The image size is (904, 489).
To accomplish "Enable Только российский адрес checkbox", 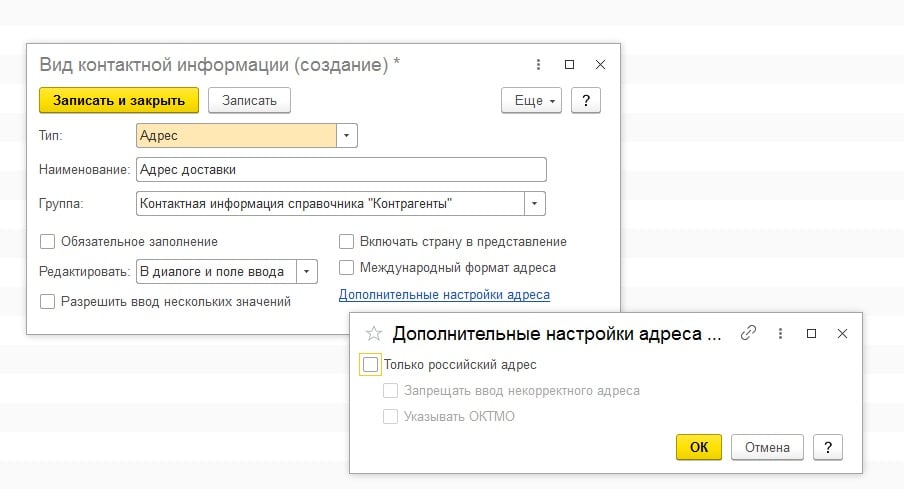I will [371, 365].
